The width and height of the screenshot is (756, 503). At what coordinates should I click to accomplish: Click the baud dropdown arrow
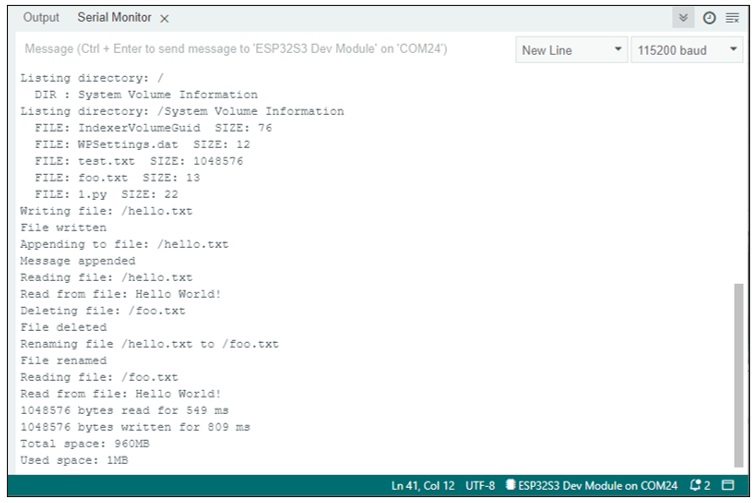733,49
